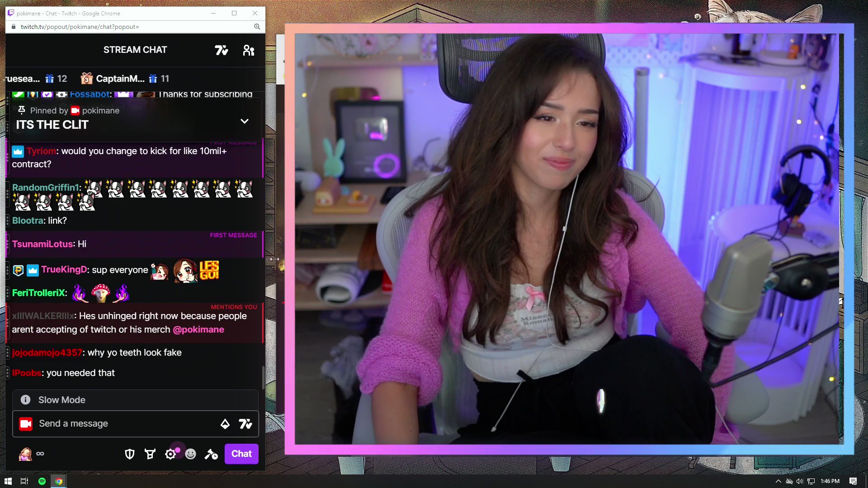Open the community users list icon

pos(249,50)
